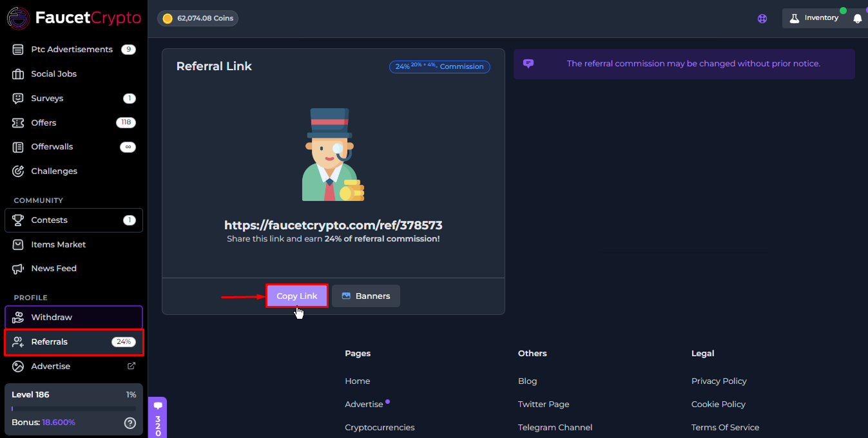Click the level bonus help question icon
Image resolution: width=868 pixels, height=438 pixels.
pyautogui.click(x=130, y=423)
